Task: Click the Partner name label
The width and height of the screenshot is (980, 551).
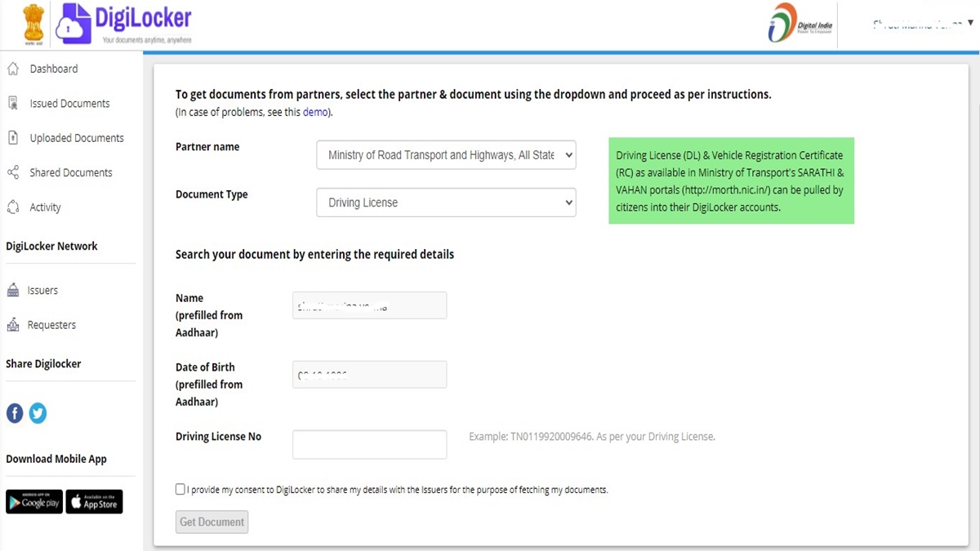Action: coord(207,147)
